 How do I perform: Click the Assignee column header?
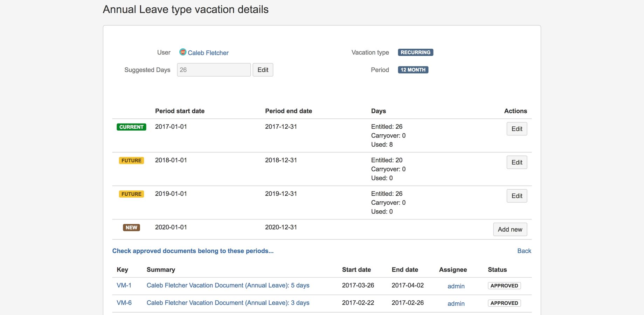tap(453, 270)
